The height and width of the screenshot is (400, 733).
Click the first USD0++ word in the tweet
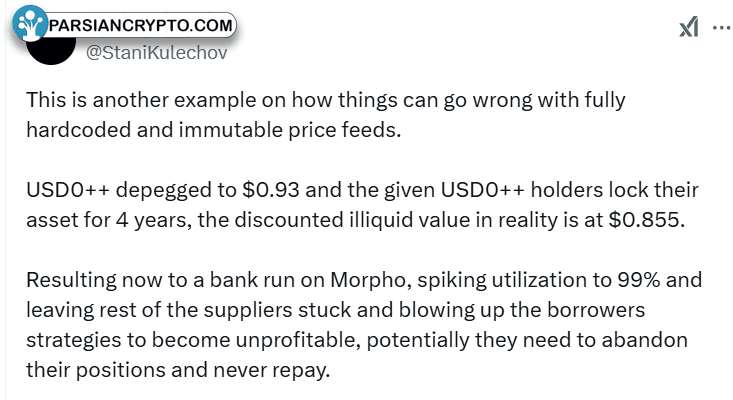68,190
